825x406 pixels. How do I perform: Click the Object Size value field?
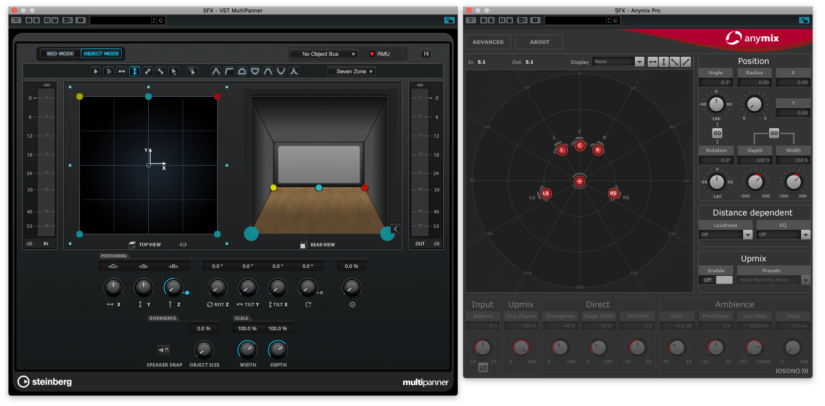204,328
